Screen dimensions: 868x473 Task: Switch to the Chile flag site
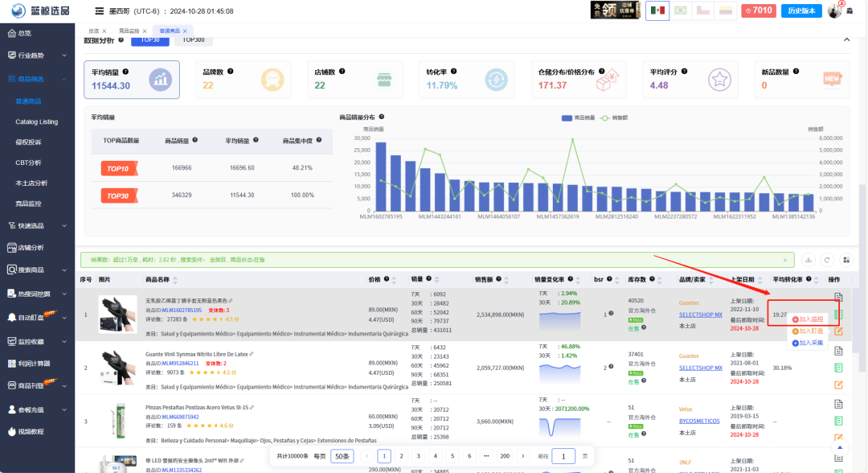point(703,10)
